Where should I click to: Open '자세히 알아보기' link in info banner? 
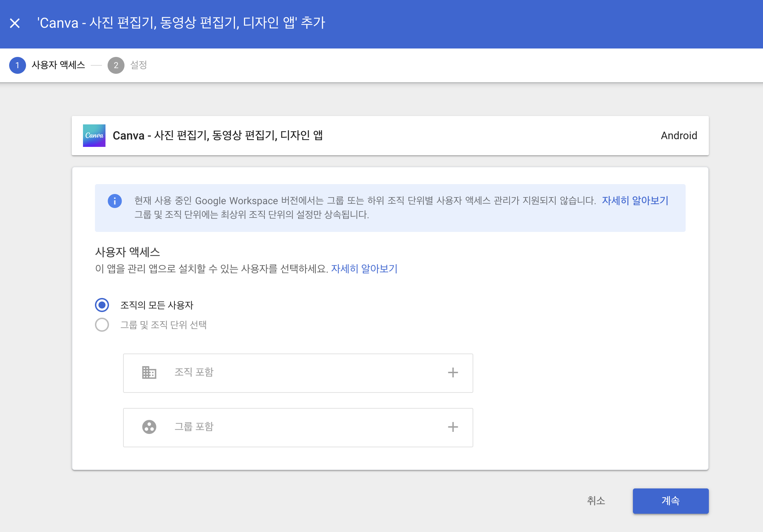[x=635, y=201]
